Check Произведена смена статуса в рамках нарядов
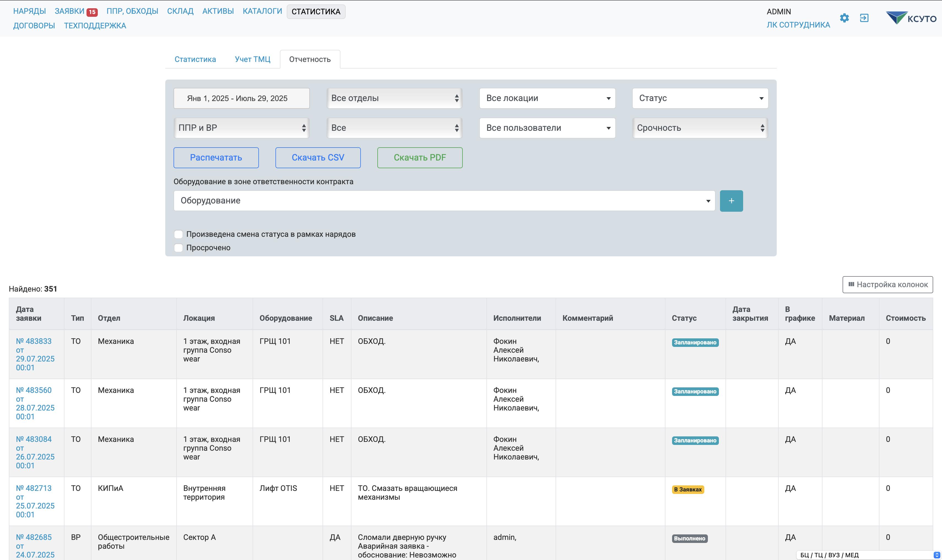 (x=178, y=234)
